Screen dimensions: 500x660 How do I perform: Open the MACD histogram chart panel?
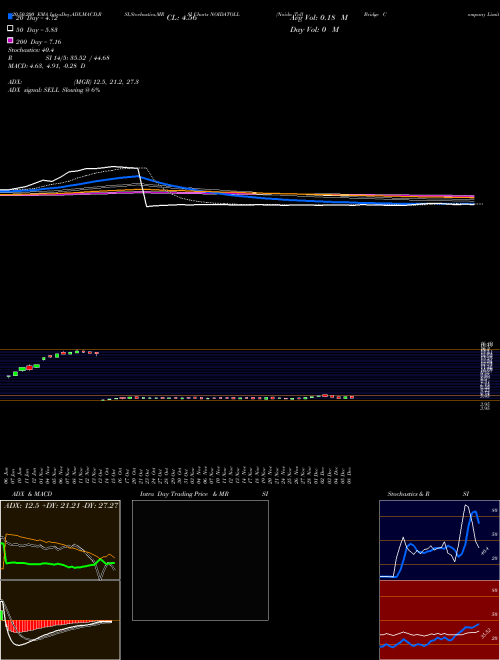point(60,620)
